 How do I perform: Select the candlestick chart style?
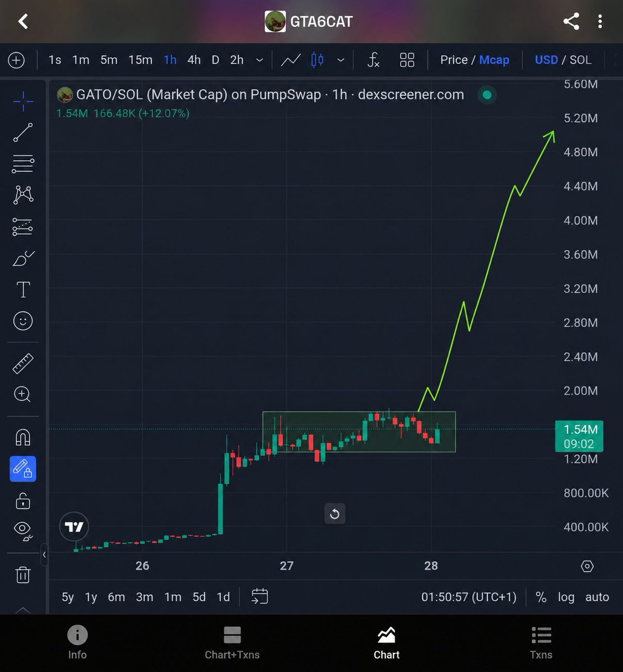317,60
